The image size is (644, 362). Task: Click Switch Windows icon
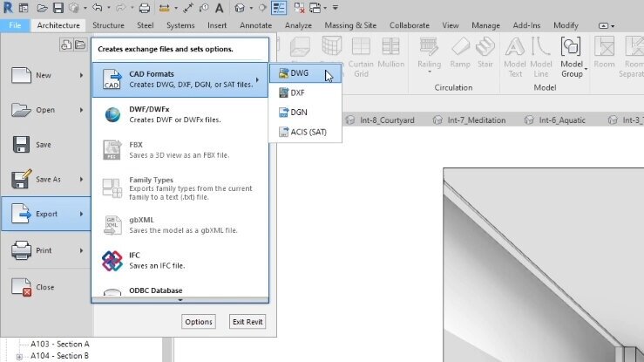[x=315, y=8]
